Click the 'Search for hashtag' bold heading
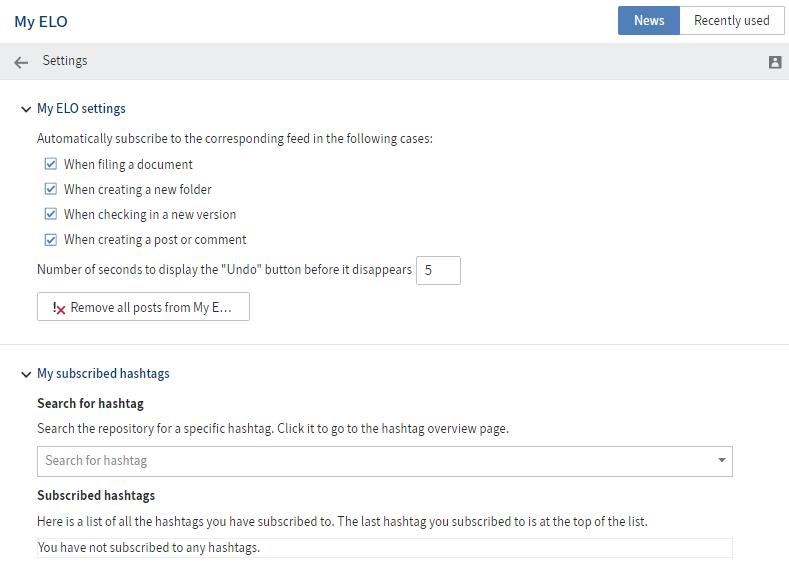The image size is (789, 577). [91, 404]
